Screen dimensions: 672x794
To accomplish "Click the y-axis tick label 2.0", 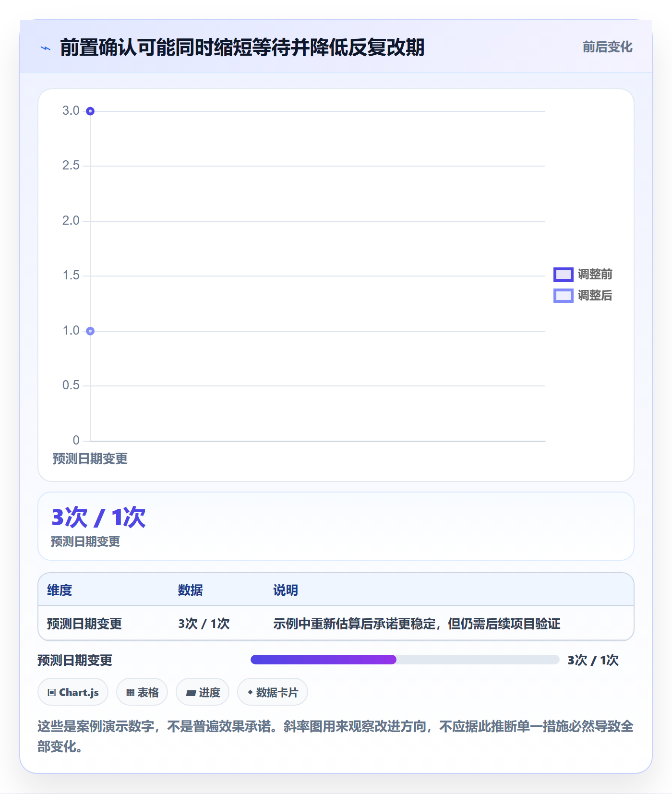I will point(71,221).
